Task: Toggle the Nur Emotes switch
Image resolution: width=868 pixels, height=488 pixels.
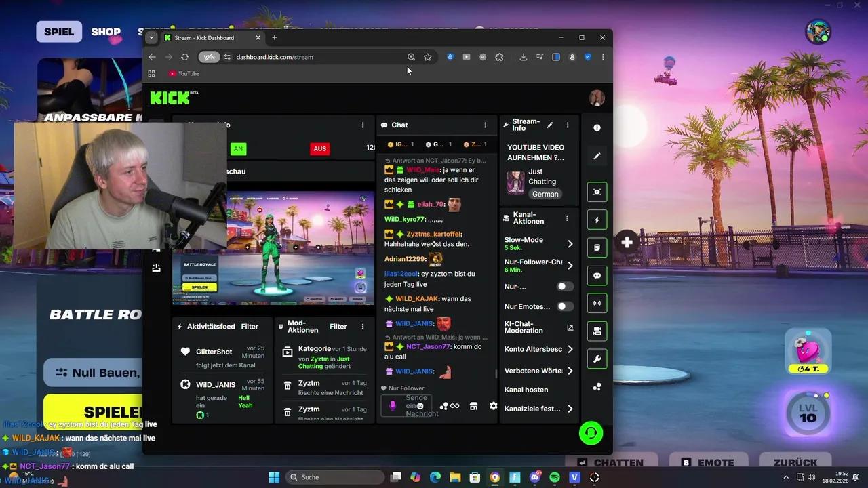Action: pos(564,306)
